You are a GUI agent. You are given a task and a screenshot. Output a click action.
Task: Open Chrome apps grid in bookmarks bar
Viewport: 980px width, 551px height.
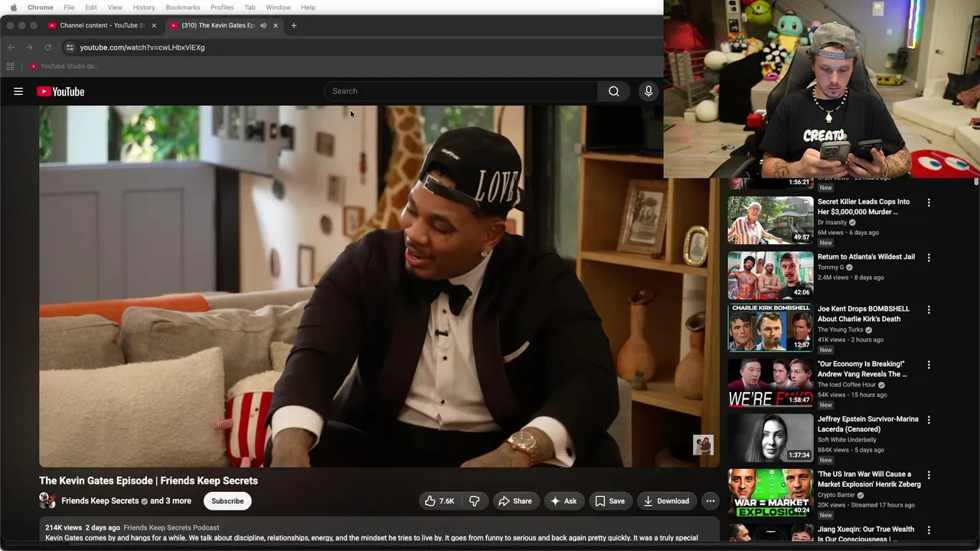click(x=10, y=66)
